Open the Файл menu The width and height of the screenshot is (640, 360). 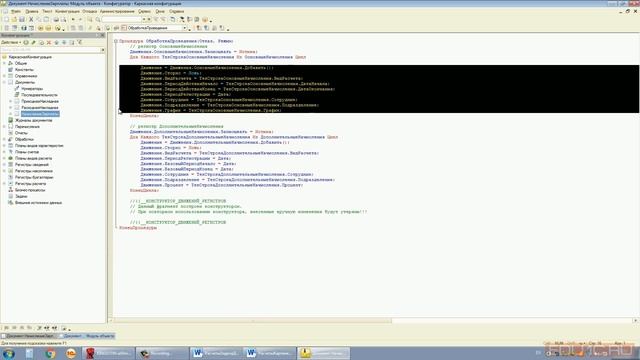16,11
